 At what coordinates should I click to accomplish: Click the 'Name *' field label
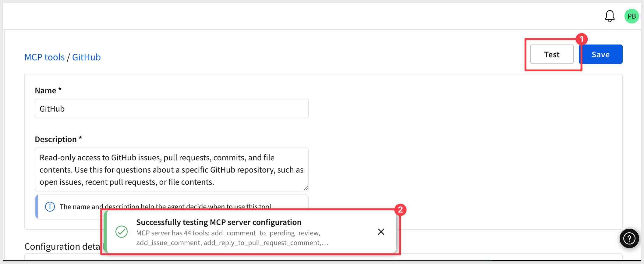[48, 91]
